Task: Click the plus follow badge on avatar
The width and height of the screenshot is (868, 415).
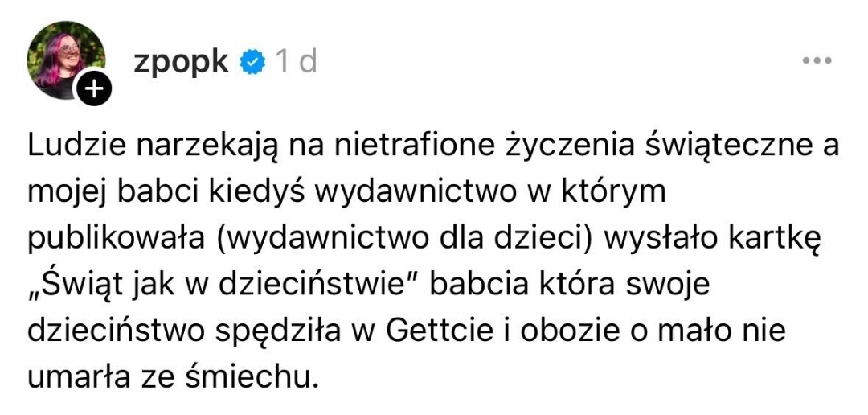Action: [92, 88]
